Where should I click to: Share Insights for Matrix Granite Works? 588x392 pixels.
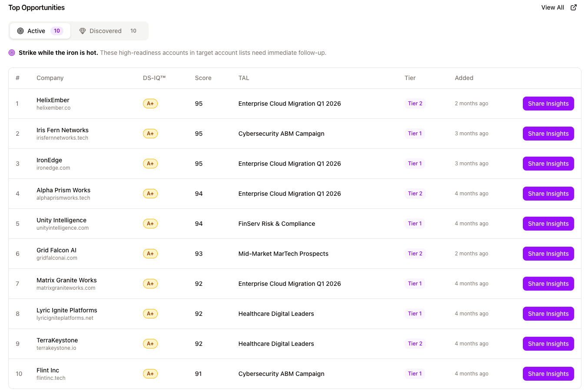click(548, 284)
